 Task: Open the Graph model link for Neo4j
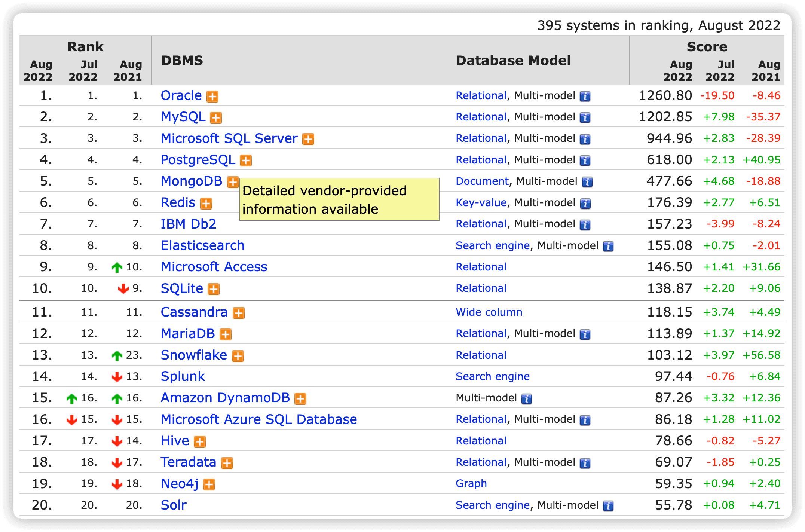(x=471, y=484)
